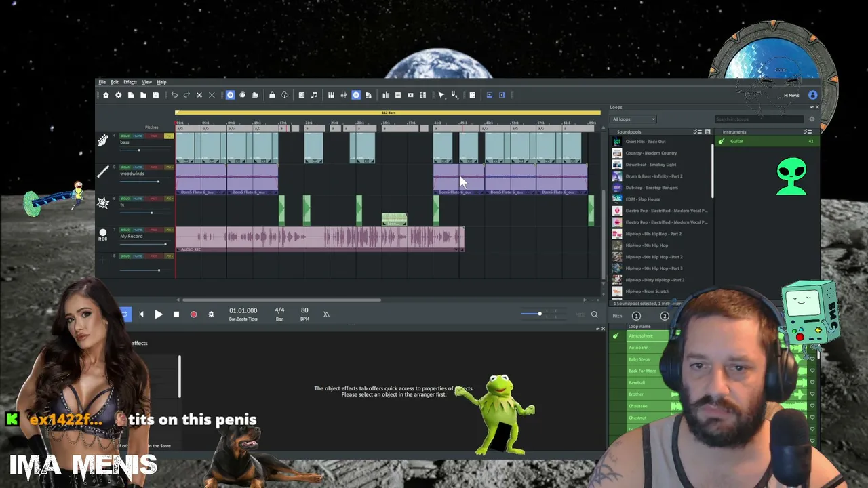Open transport settings gear icon
The height and width of the screenshot is (488, 868).
[x=211, y=314]
